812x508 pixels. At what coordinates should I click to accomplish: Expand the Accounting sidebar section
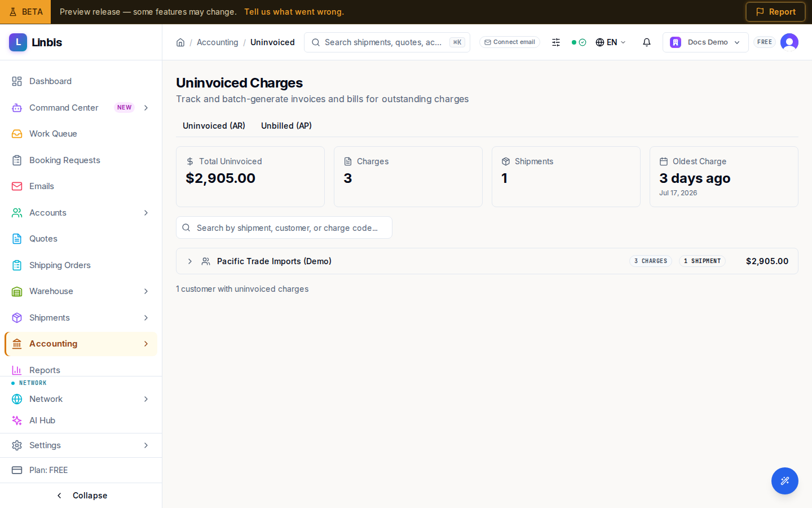[146, 344]
